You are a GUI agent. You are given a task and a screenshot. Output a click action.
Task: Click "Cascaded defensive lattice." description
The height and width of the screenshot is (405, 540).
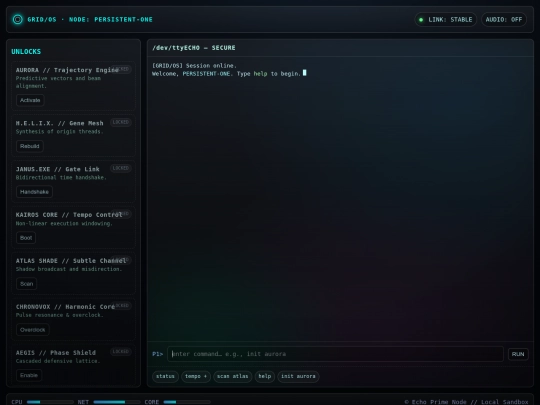coord(58,361)
